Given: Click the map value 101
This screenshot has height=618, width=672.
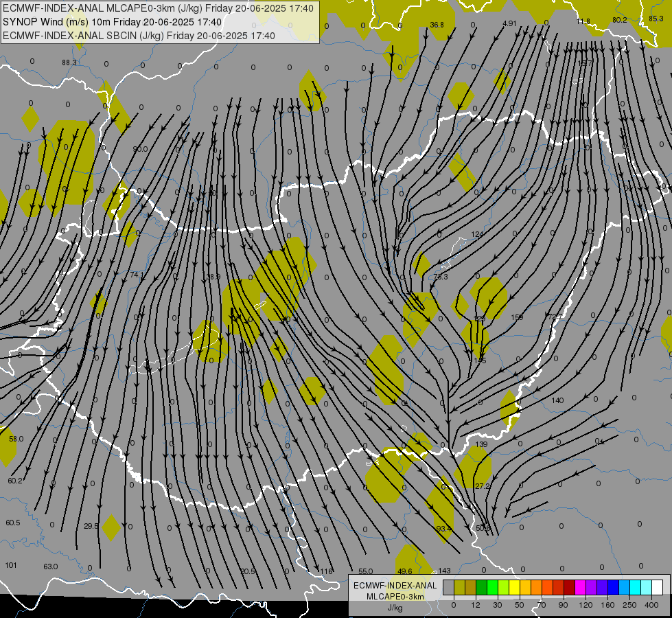Looking at the screenshot, I should click(x=11, y=565).
